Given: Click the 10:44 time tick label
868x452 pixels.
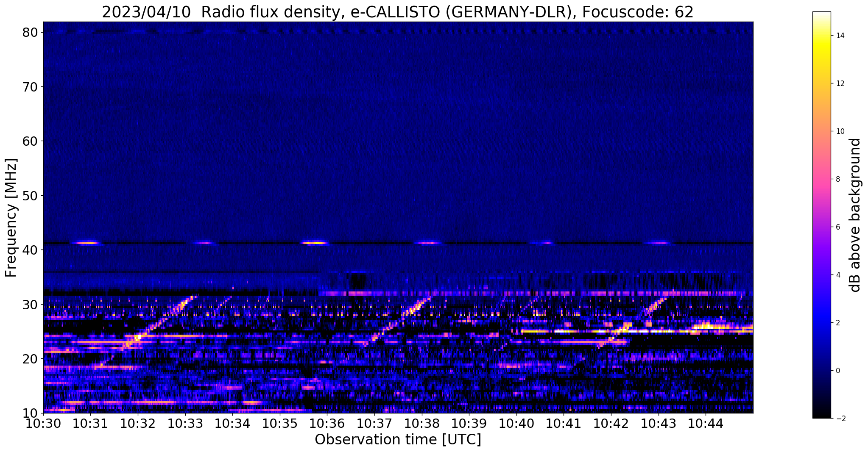Looking at the screenshot, I should pos(706,423).
